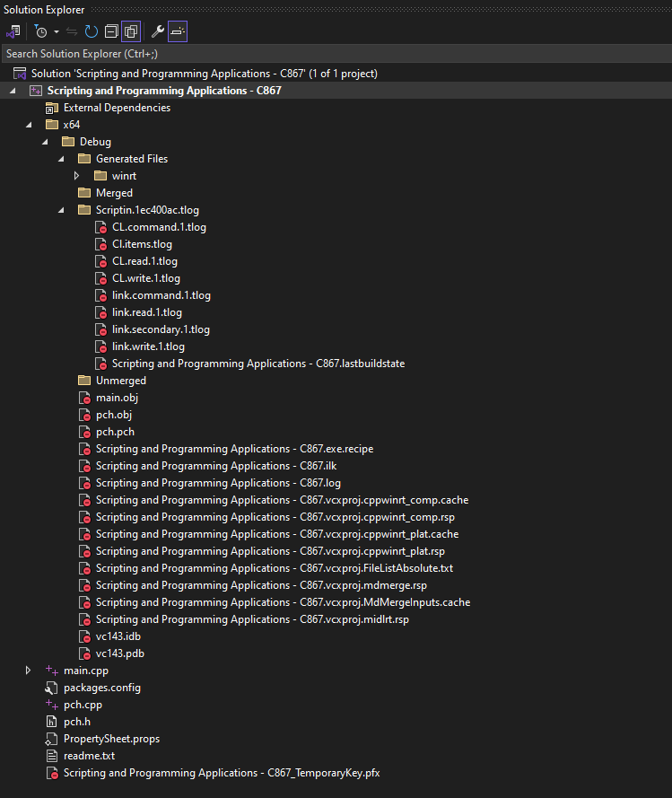Toggle the Pending Changes filter
Screen dimensions: 672x798
40,31
